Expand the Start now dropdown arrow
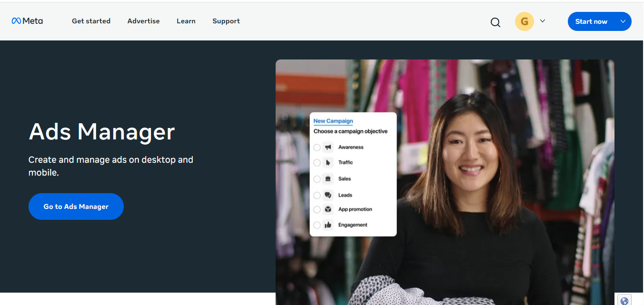 pos(623,21)
